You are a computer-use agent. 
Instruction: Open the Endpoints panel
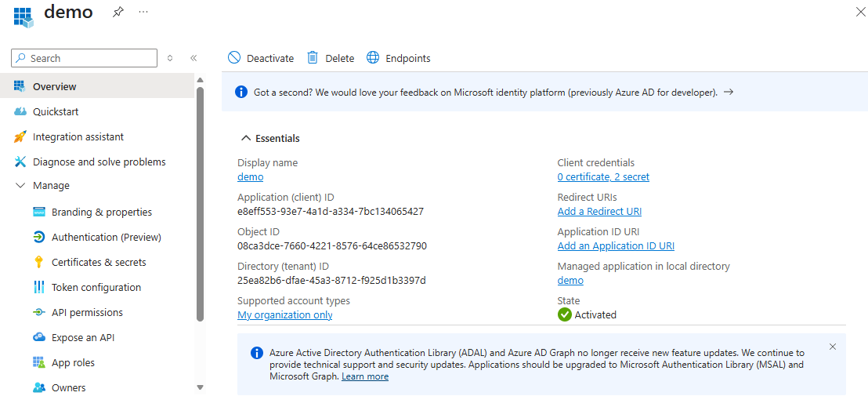[x=399, y=58]
